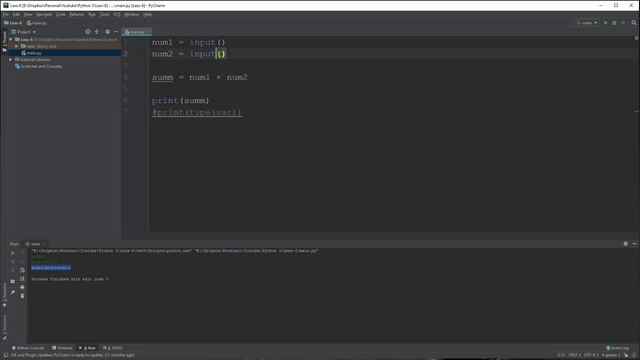Open the Event Log in status bar

[617, 348]
